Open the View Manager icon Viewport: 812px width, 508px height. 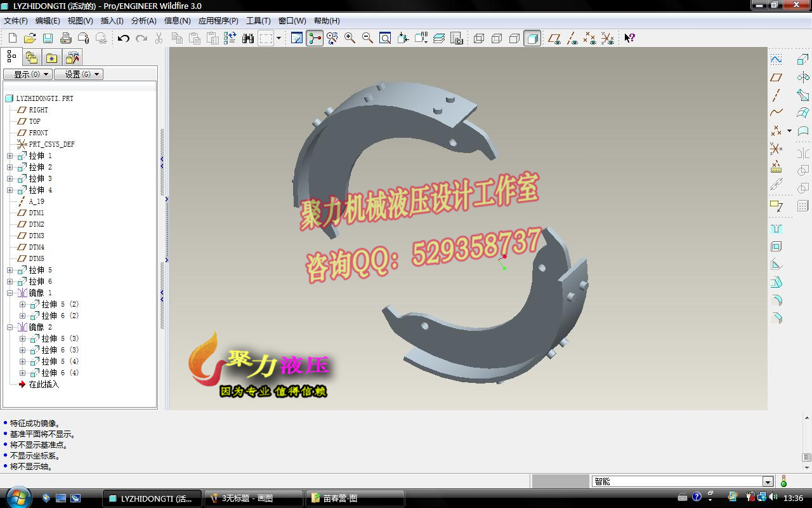click(456, 38)
